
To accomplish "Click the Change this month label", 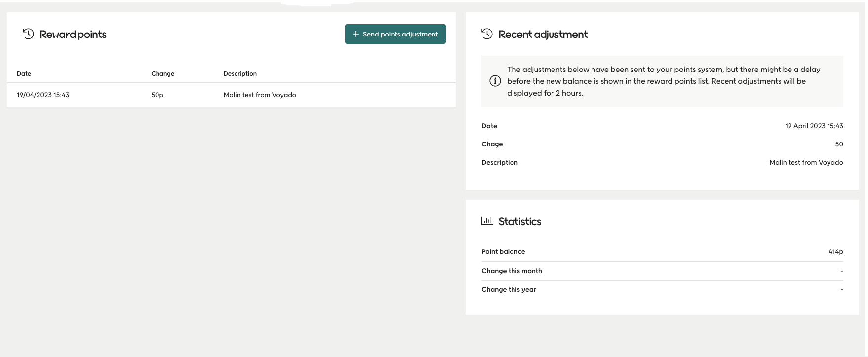I will [x=512, y=271].
